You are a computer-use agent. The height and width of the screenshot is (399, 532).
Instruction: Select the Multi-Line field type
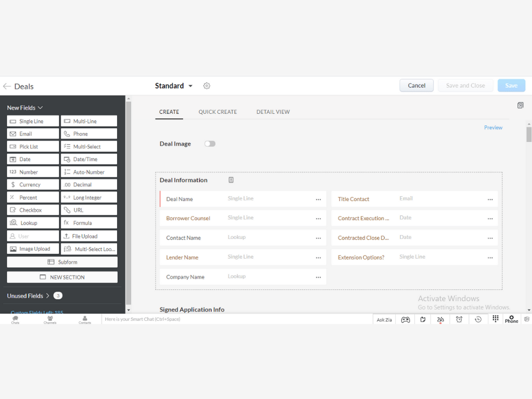coord(89,121)
